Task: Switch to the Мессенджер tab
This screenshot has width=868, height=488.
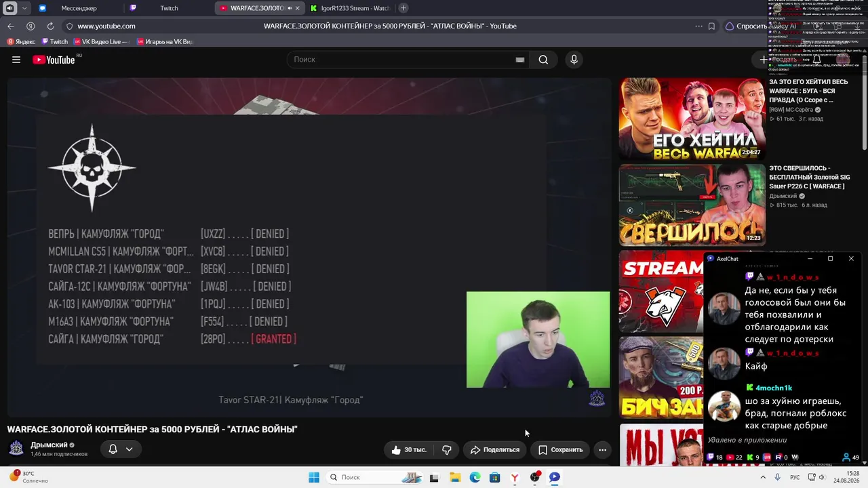Action: [x=79, y=8]
